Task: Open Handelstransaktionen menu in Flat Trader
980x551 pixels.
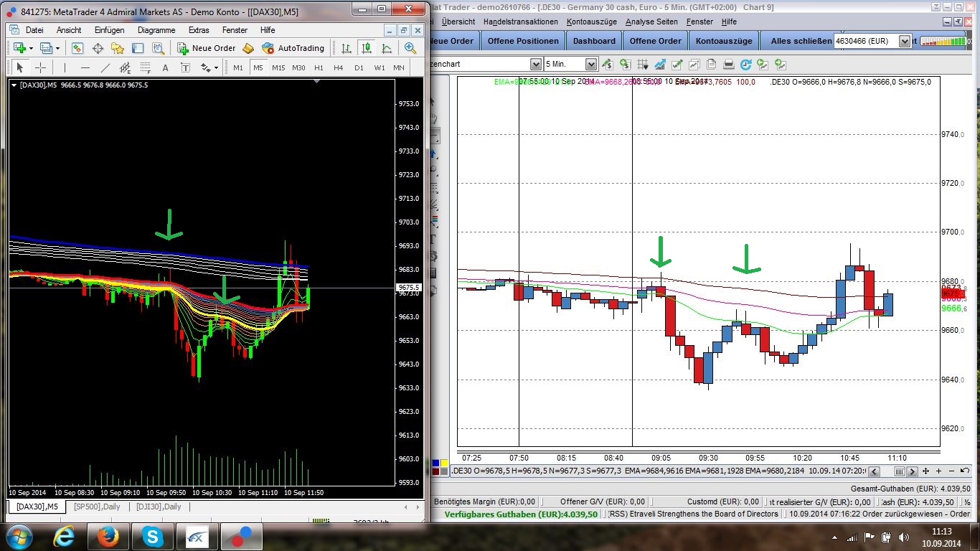Action: coord(521,22)
